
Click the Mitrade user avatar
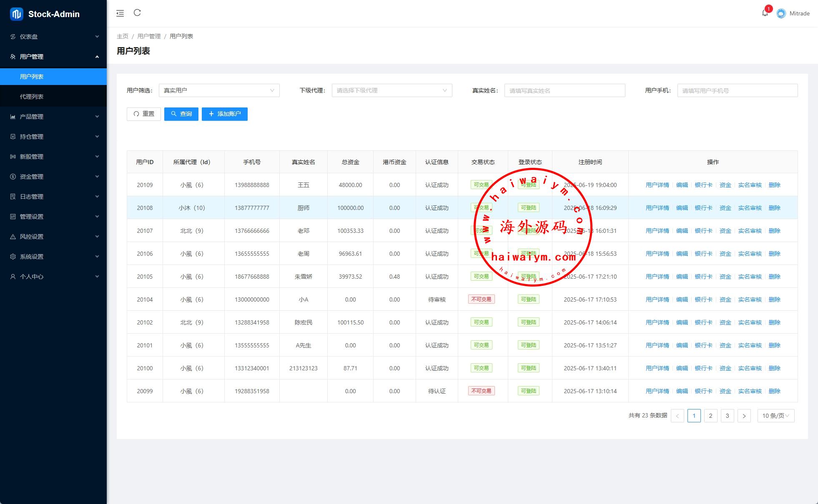(x=781, y=13)
